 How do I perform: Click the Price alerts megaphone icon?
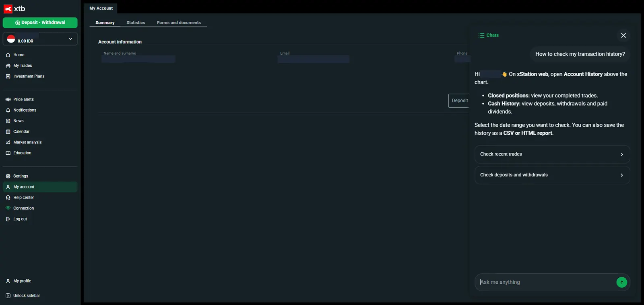(x=8, y=99)
